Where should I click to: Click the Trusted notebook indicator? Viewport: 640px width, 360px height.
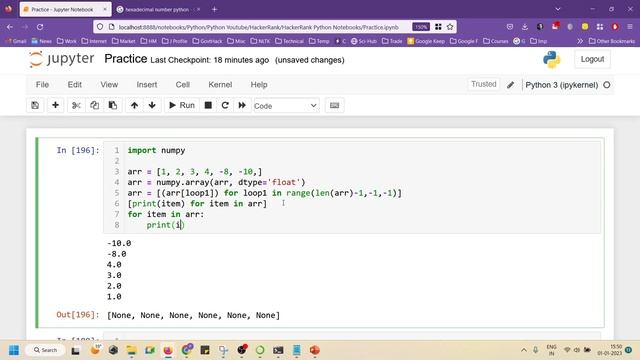tap(484, 84)
